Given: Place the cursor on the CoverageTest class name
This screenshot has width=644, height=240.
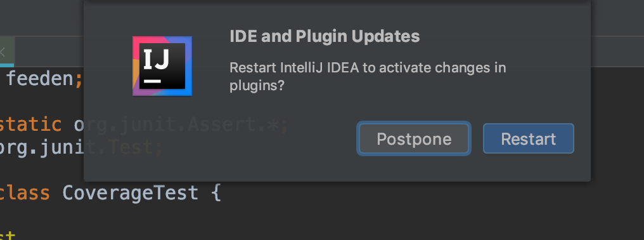Looking at the screenshot, I should [x=131, y=192].
